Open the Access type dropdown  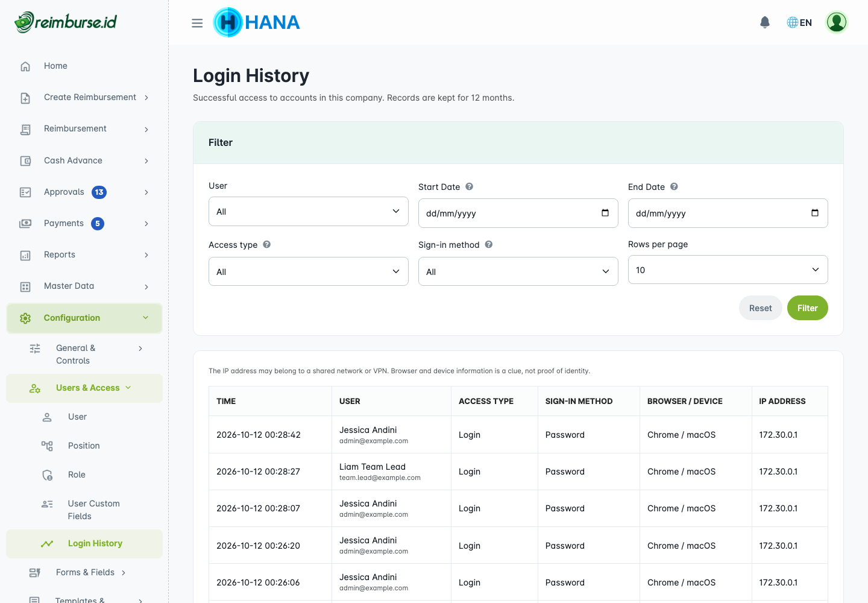click(x=309, y=271)
